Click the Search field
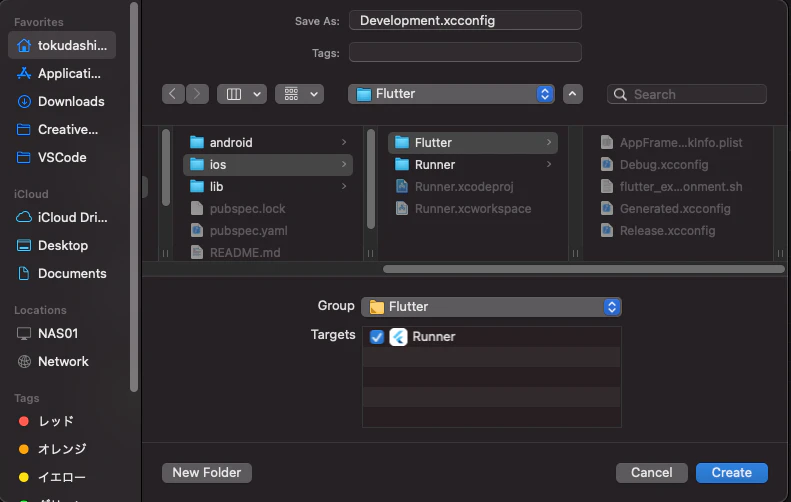The image size is (791, 502). pyautogui.click(x=687, y=94)
